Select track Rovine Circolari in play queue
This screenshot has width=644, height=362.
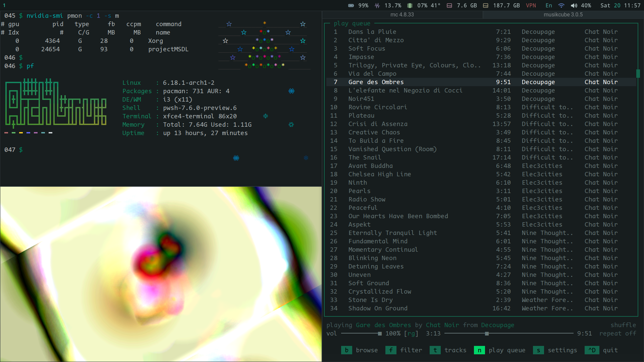377,107
